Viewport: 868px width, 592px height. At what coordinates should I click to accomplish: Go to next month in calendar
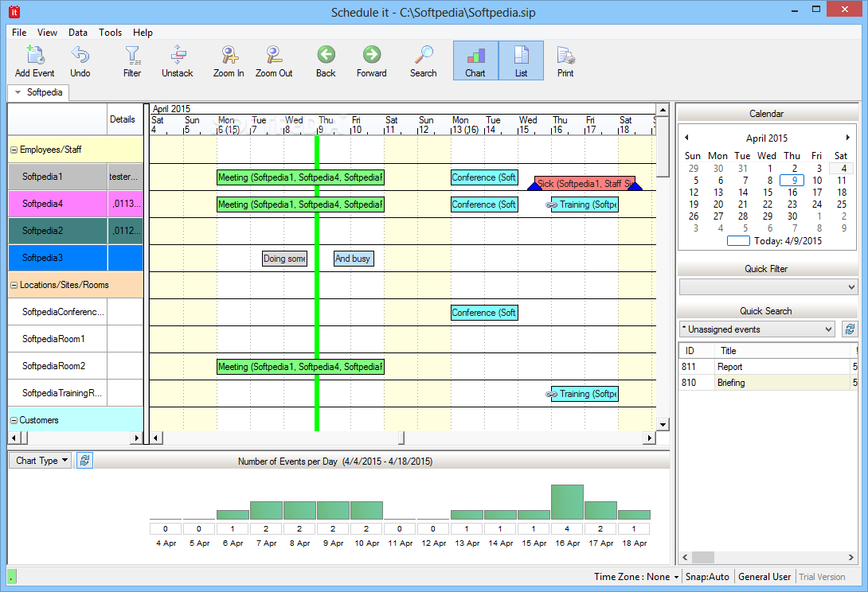pos(847,137)
